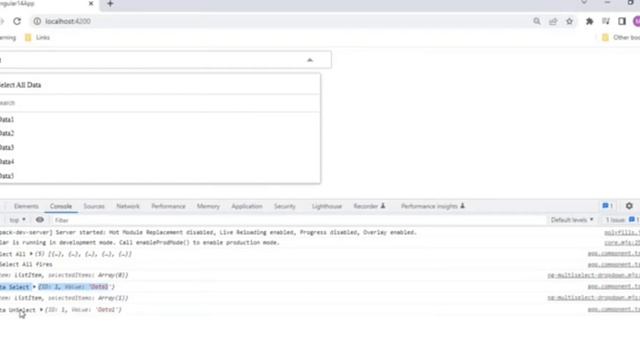Switch to the Application DevTools tab
The width and height of the screenshot is (640, 360).
[247, 206]
